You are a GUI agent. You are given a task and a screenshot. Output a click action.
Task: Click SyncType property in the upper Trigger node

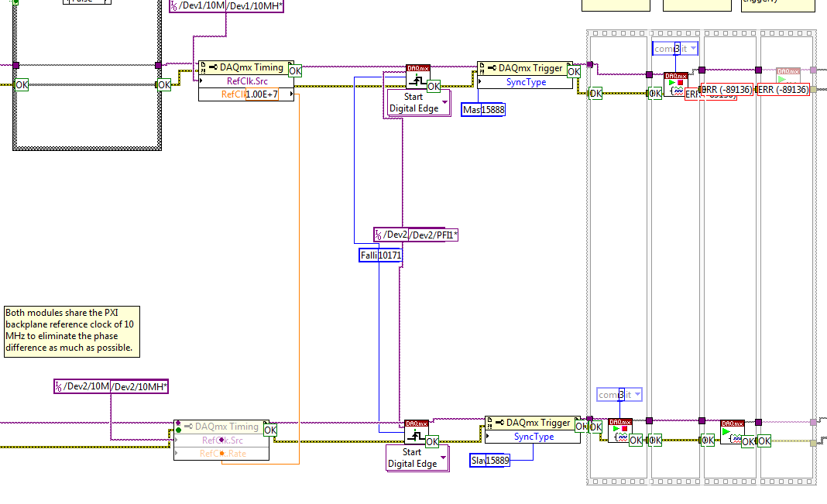pos(525,82)
